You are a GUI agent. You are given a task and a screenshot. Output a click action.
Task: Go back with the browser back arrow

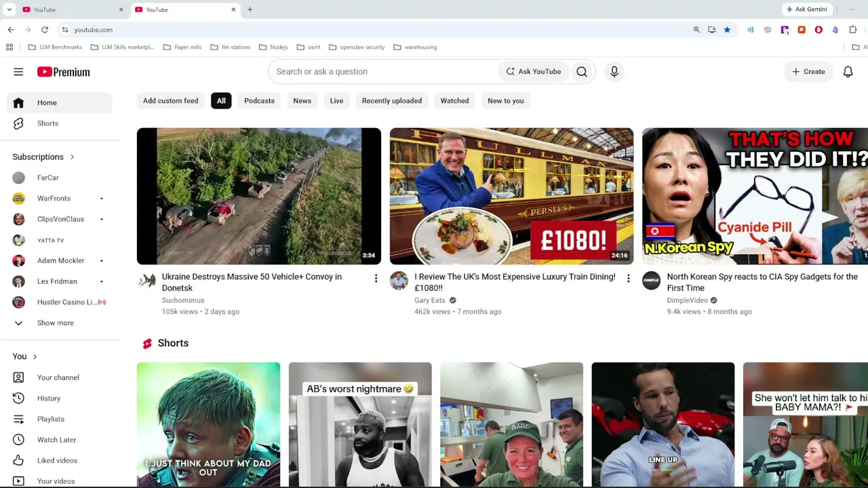pyautogui.click(x=11, y=30)
